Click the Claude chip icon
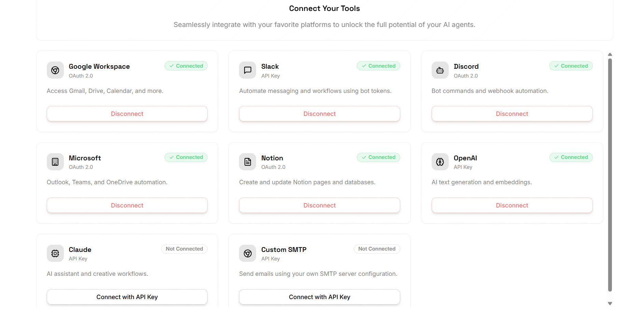Image resolution: width=644 pixels, height=309 pixels. tap(55, 253)
